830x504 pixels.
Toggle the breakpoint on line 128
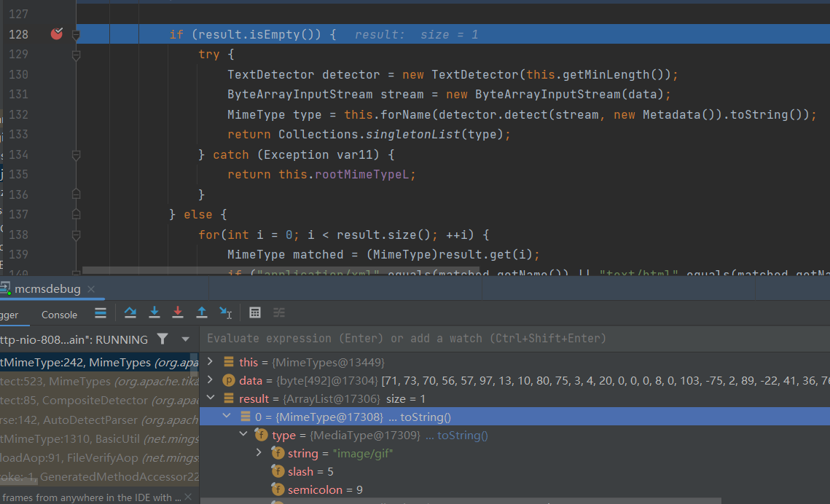click(x=57, y=34)
